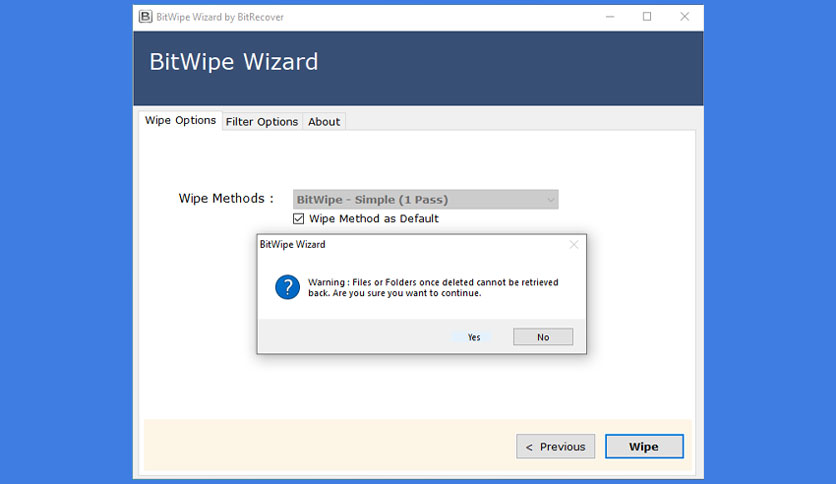Viewport: 836px width, 484px height.
Task: Open the Wipe Methods dropdown
Action: pos(425,199)
